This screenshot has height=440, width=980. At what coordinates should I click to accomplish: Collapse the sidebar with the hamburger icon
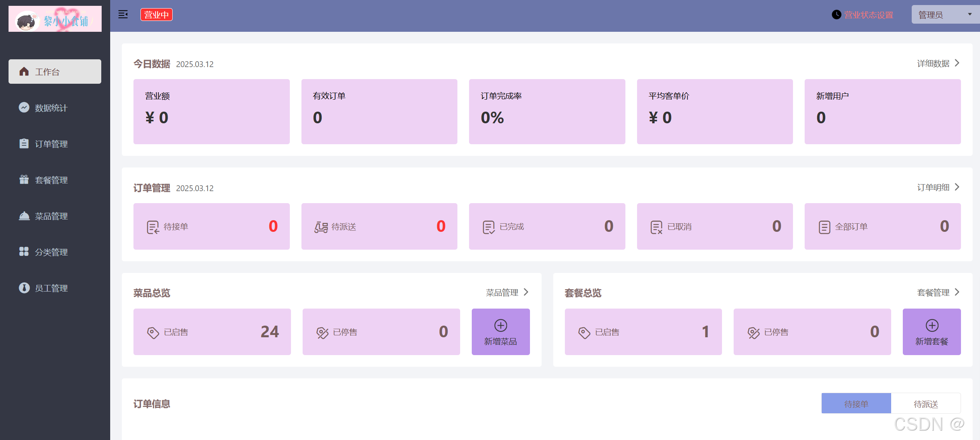[x=123, y=15]
